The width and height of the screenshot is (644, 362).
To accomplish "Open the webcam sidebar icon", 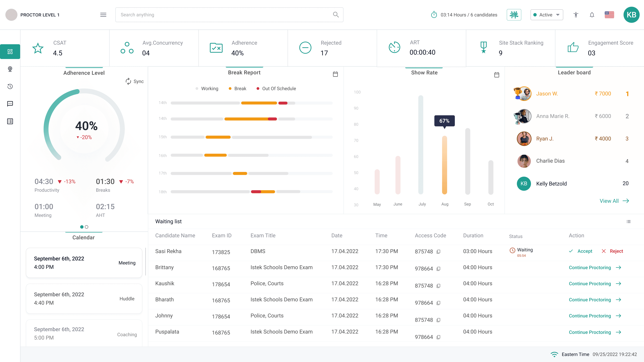I will click(x=10, y=69).
